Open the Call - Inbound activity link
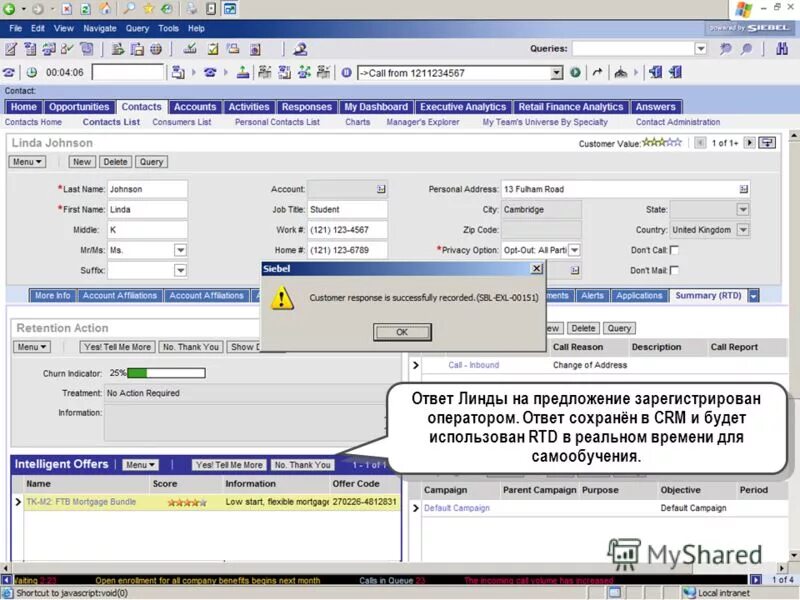Viewport: 800px width, 600px height. 473,365
